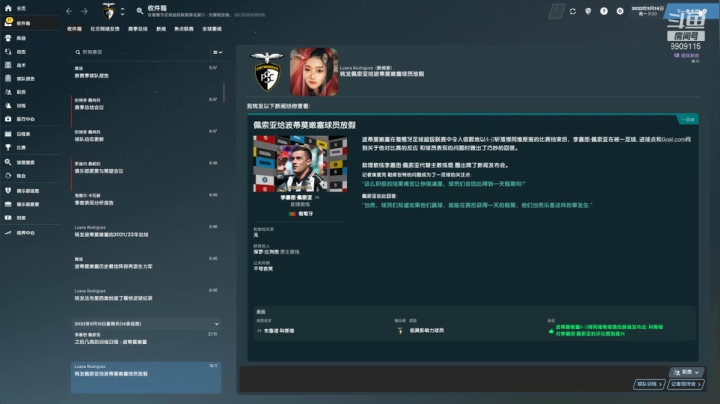Select the highlighted Luana Rodrigues message
The image size is (720, 404).
(146, 377)
